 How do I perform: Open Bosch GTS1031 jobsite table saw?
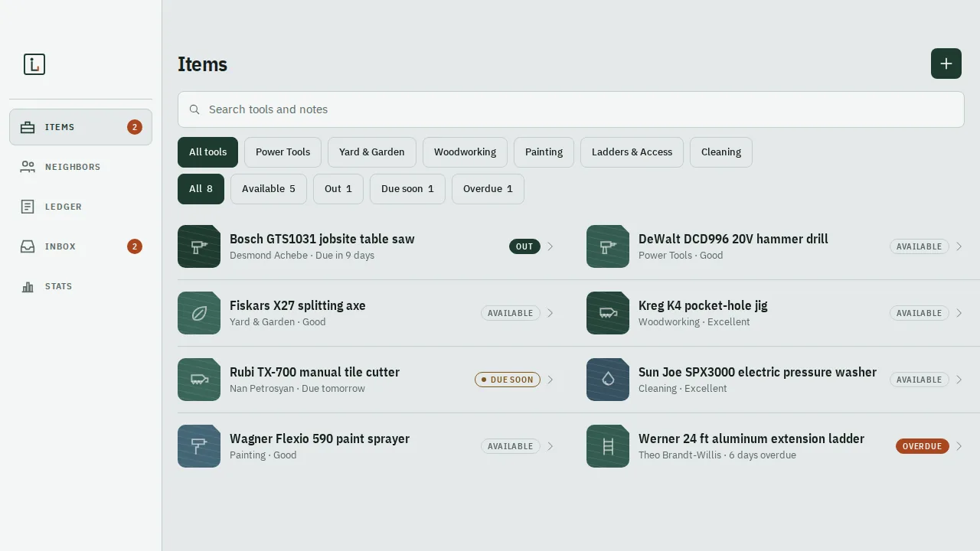pos(367,246)
